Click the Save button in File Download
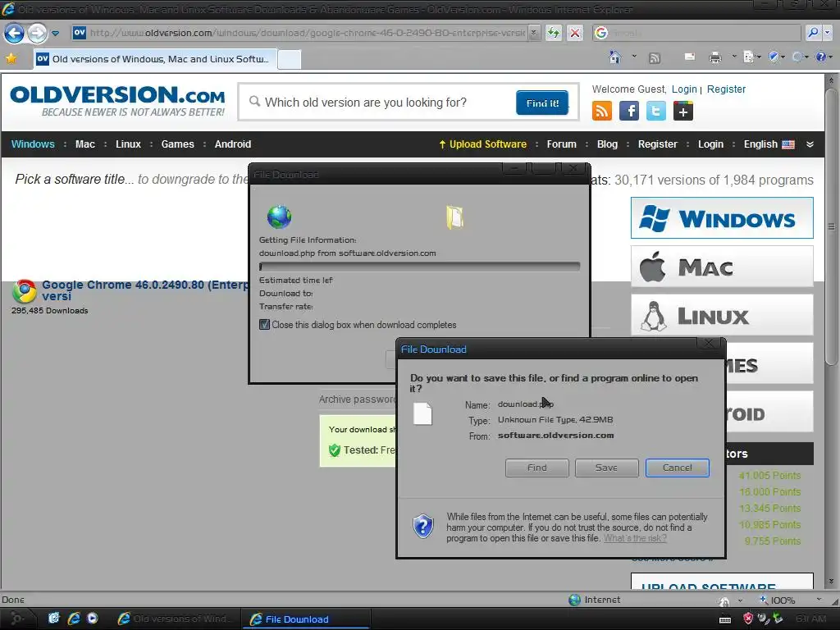Viewport: 840px width, 630px height. pyautogui.click(x=606, y=468)
